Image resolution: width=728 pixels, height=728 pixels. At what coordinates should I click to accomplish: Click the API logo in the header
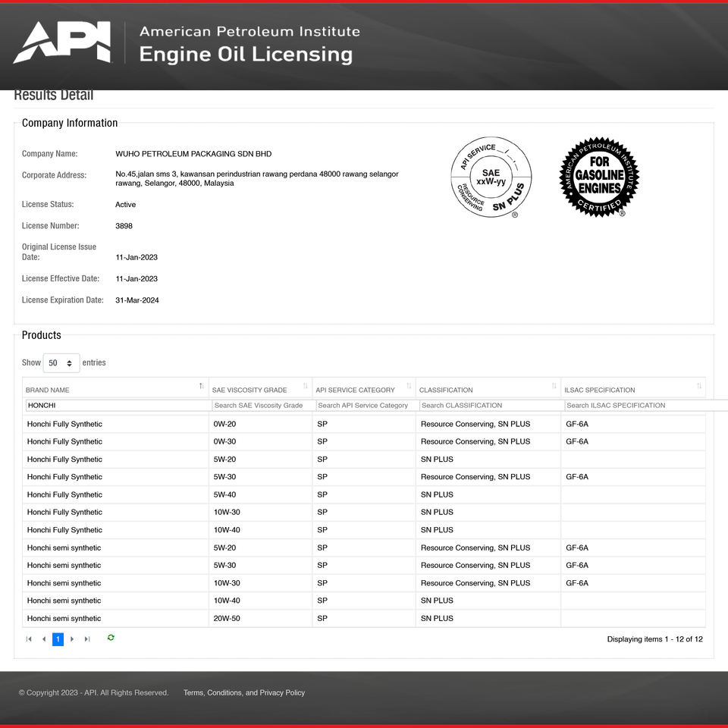[x=61, y=42]
